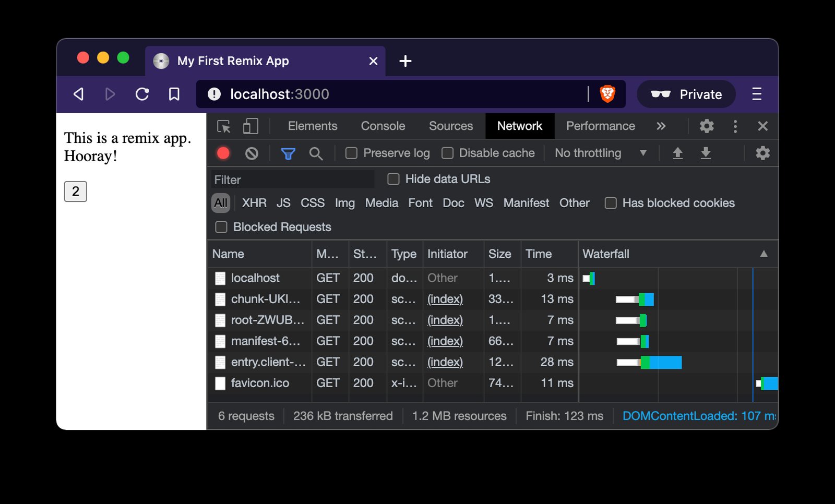
Task: Open the (index) initiator for entry.client
Action: point(445,363)
